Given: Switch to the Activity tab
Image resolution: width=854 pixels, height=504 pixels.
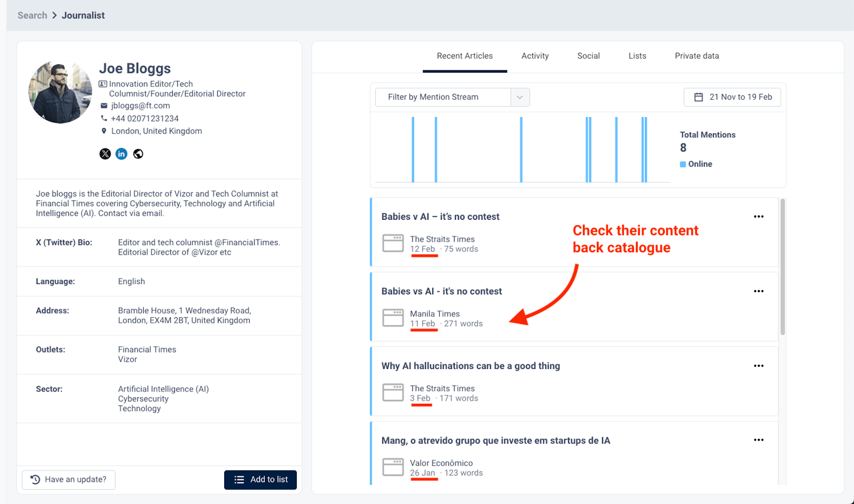Looking at the screenshot, I should pos(535,55).
